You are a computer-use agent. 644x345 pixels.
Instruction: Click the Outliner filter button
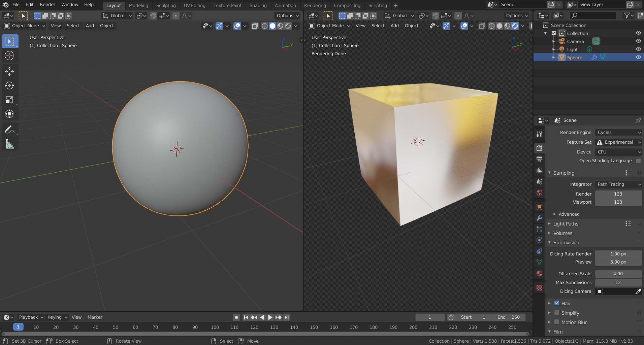(x=627, y=15)
